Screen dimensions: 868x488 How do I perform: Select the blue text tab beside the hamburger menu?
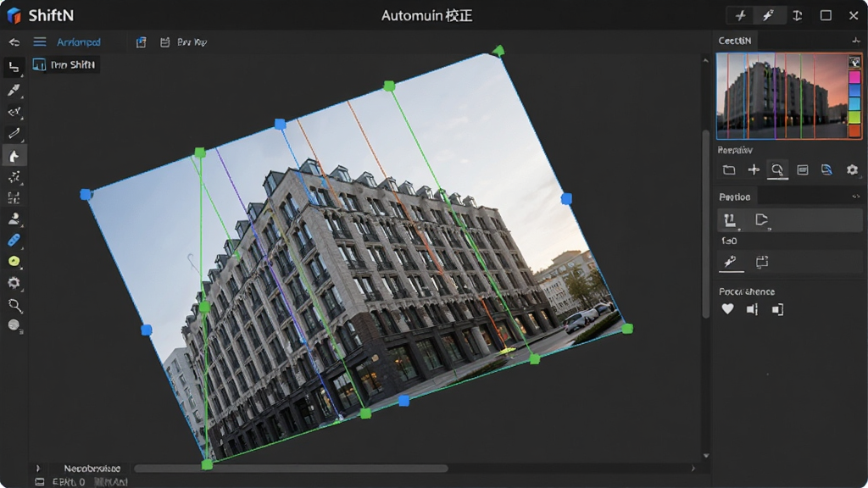pyautogui.click(x=79, y=42)
